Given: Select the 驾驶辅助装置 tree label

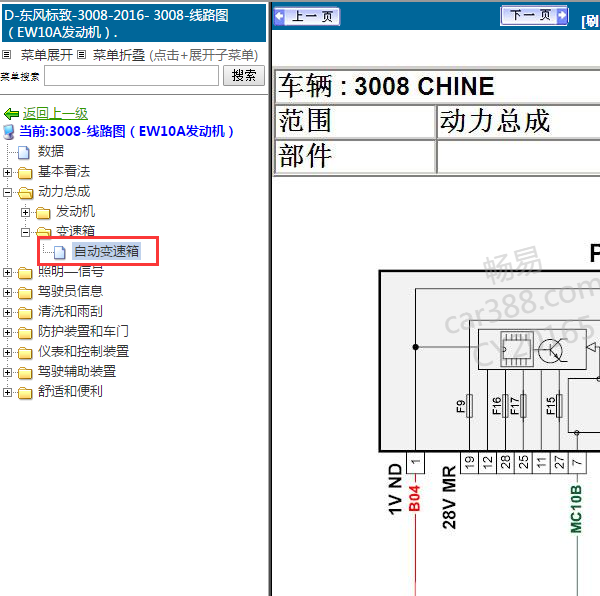Looking at the screenshot, I should click(77, 371).
